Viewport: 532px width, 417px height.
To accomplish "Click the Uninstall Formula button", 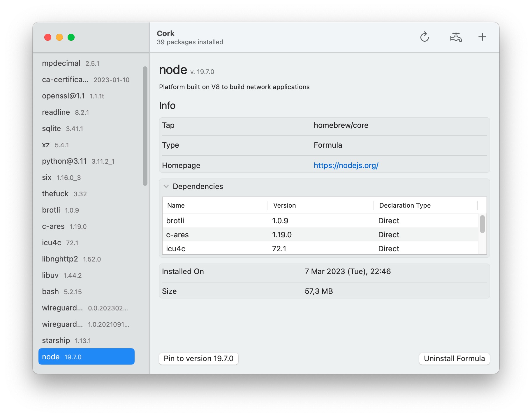I will [x=454, y=358].
